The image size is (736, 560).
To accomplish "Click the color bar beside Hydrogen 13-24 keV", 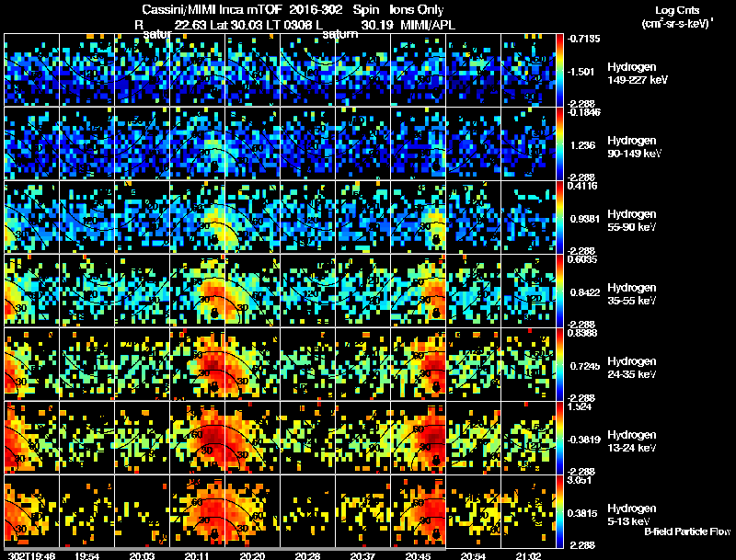I will 559,438.
